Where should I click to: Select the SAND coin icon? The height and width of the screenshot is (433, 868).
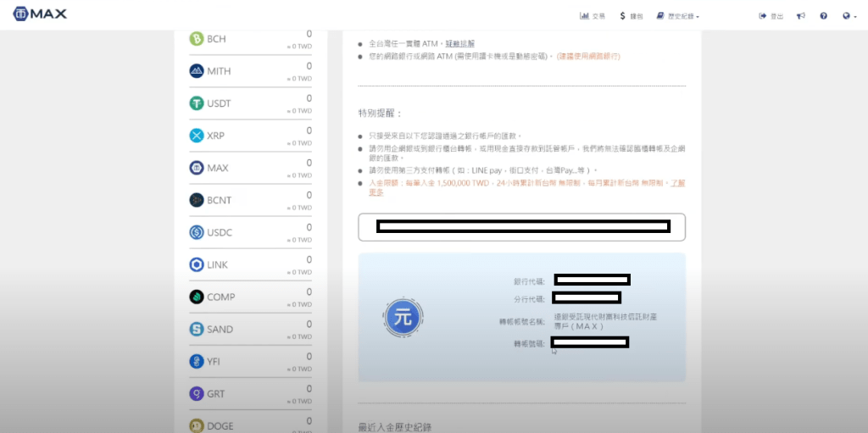point(197,330)
